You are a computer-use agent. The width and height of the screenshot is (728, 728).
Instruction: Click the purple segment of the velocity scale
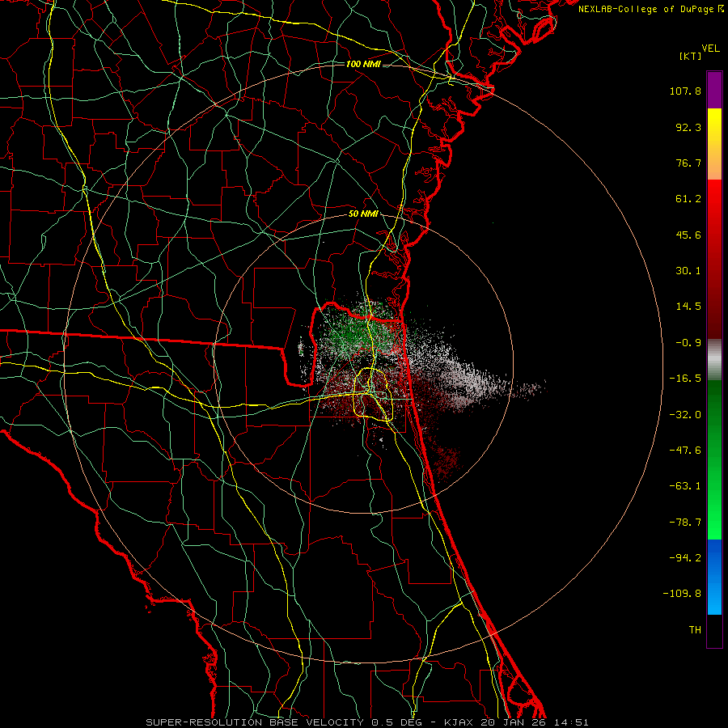pyautogui.click(x=714, y=90)
